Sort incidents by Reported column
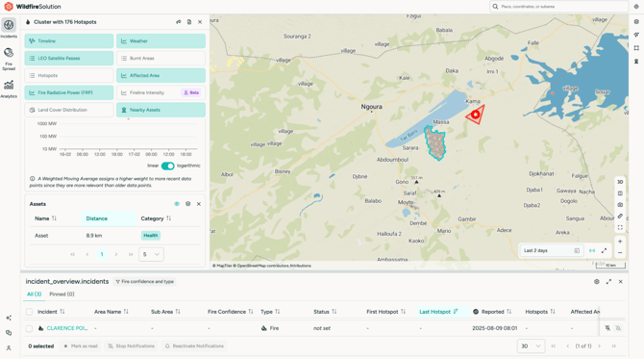The height and width of the screenshot is (359, 644). (x=492, y=312)
